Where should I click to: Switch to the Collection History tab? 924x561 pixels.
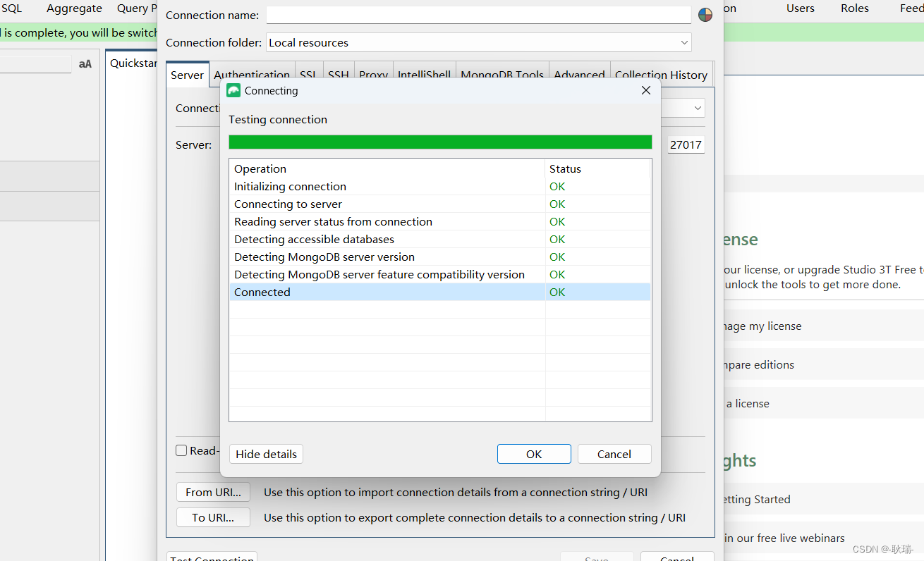click(661, 75)
